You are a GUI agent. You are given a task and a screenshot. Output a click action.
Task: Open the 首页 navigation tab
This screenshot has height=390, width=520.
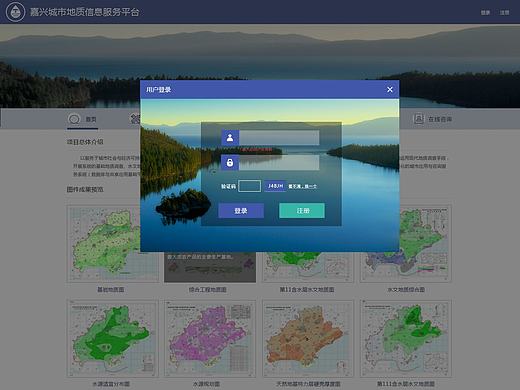pos(82,119)
